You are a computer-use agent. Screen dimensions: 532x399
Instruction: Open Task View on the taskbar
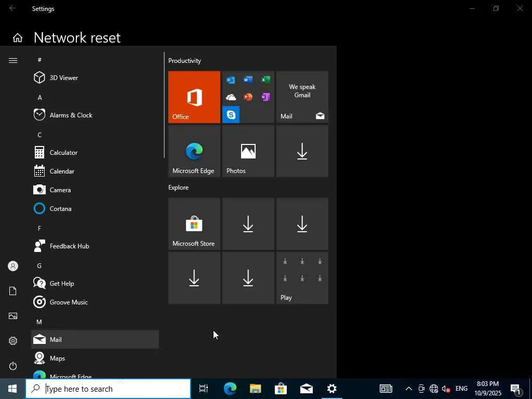coord(204,389)
